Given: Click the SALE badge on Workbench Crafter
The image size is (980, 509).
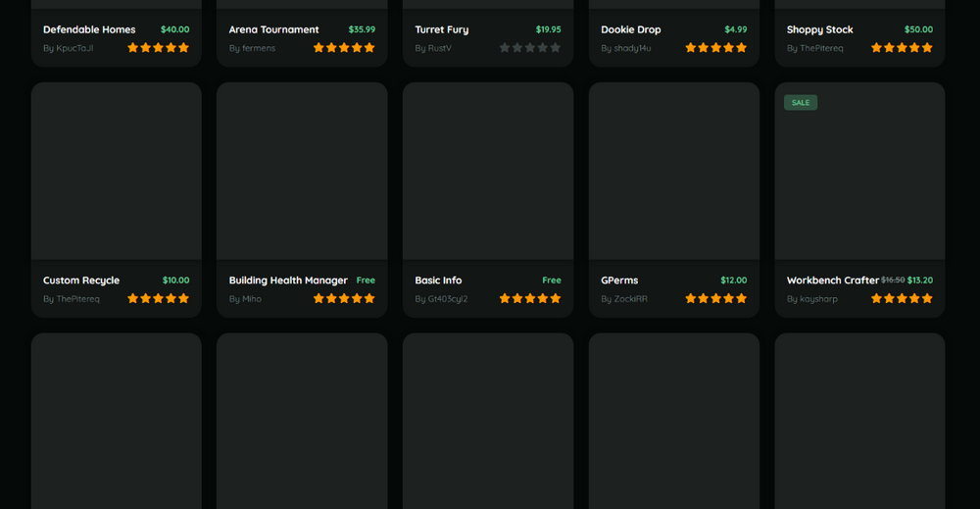Looking at the screenshot, I should (x=800, y=103).
